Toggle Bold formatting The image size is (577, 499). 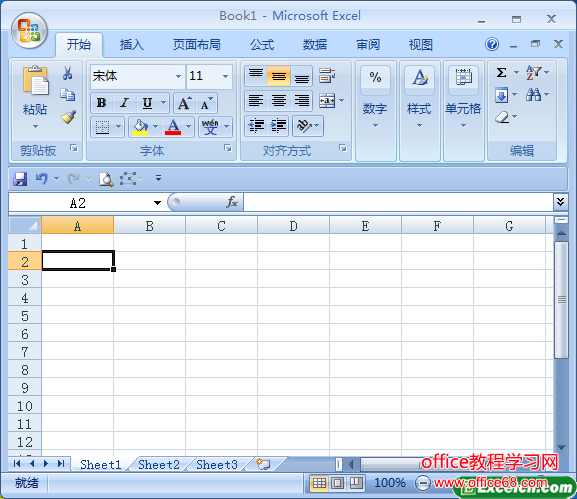(102, 103)
